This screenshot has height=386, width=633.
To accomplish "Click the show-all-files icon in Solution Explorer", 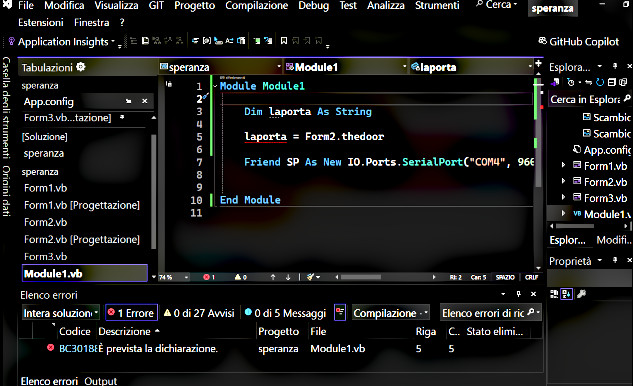I will [623, 82].
